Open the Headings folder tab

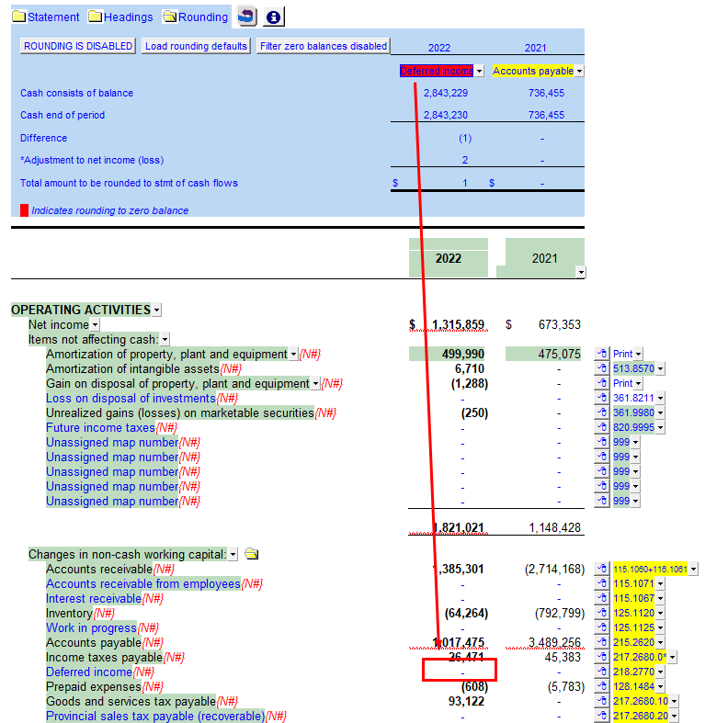(x=120, y=17)
